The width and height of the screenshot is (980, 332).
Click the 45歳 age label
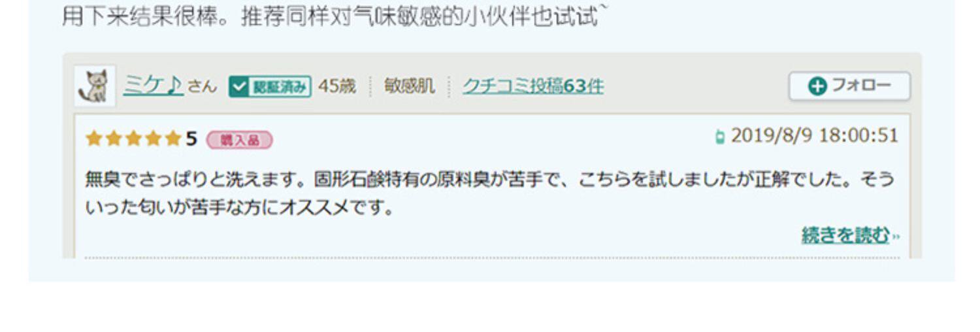[337, 86]
